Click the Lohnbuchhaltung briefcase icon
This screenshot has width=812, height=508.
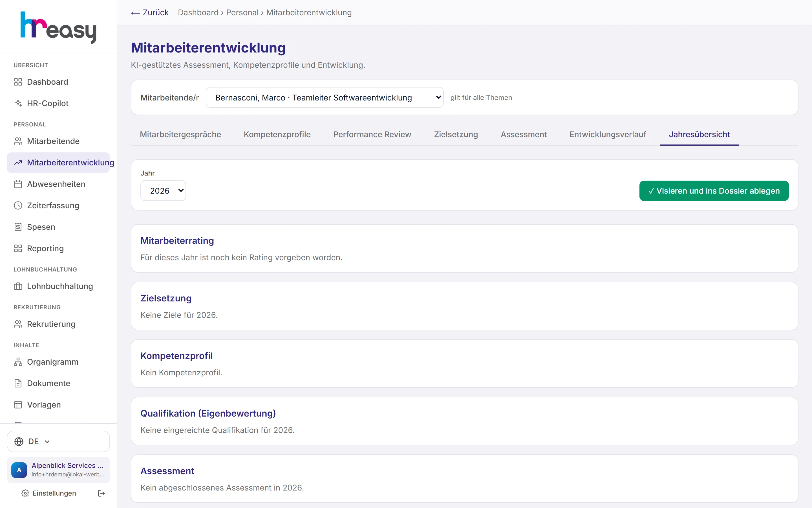pos(18,286)
